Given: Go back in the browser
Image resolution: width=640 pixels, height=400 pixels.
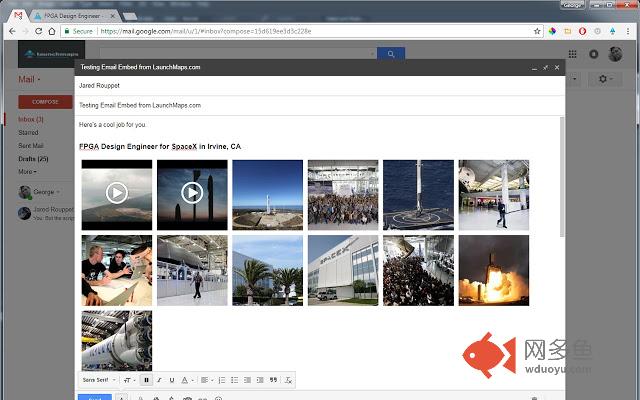Looking at the screenshot, I should (12, 31).
